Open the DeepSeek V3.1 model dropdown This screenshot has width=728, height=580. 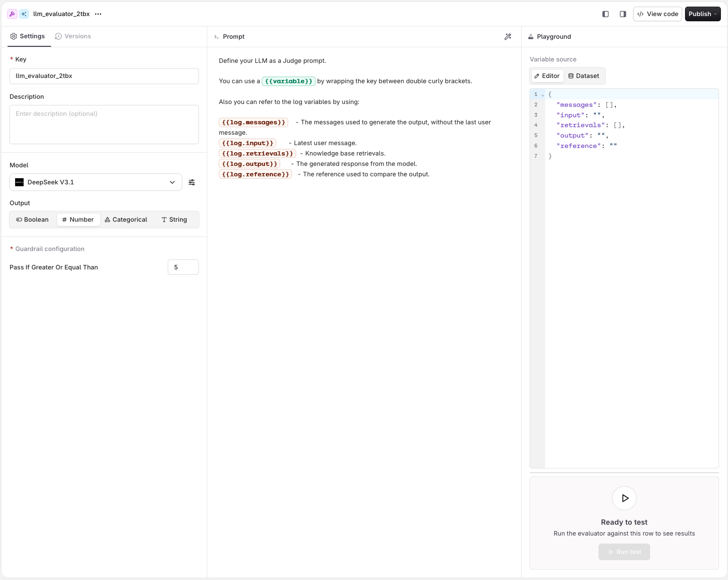pyautogui.click(x=96, y=182)
